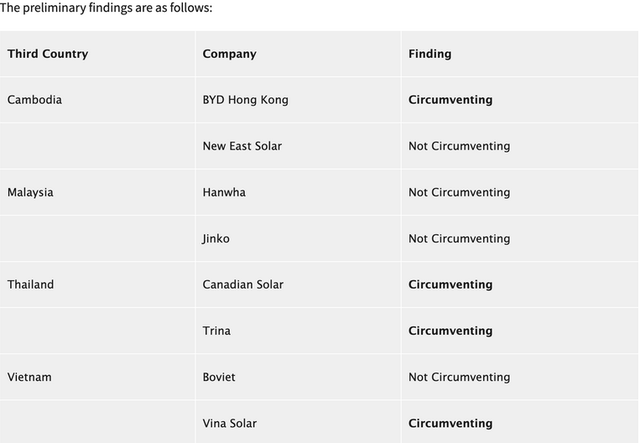Click the "Finding" column header

[429, 54]
